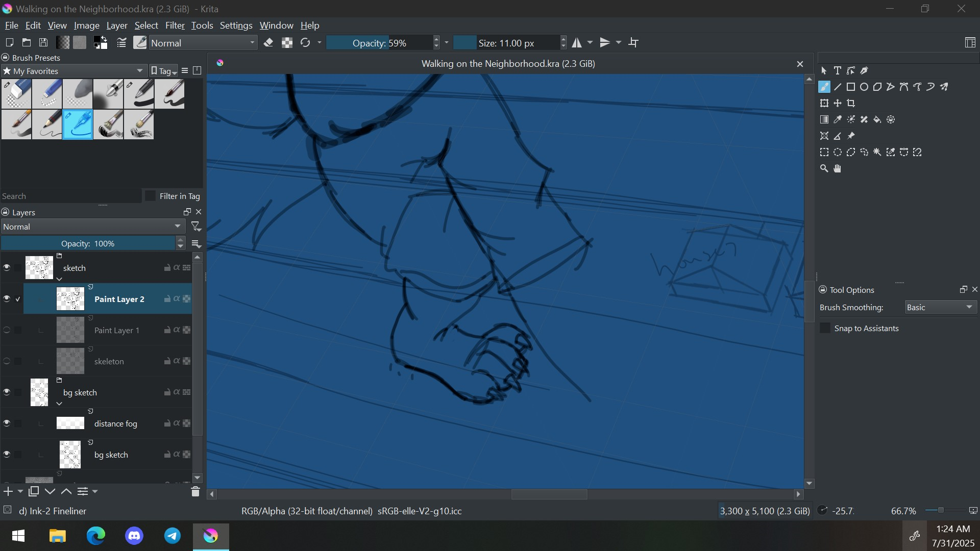Toggle eraser mode in top toolbar
Viewport: 980px width, 551px height.
point(268,43)
